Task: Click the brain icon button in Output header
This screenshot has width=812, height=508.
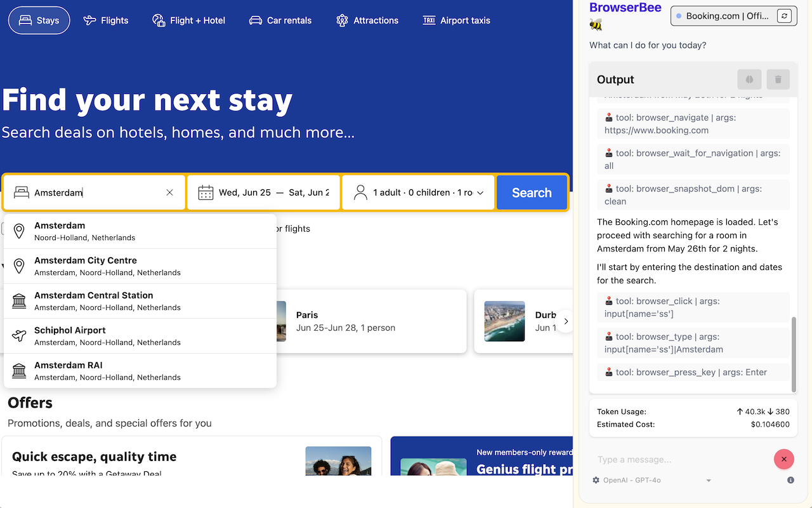Action: (749, 79)
